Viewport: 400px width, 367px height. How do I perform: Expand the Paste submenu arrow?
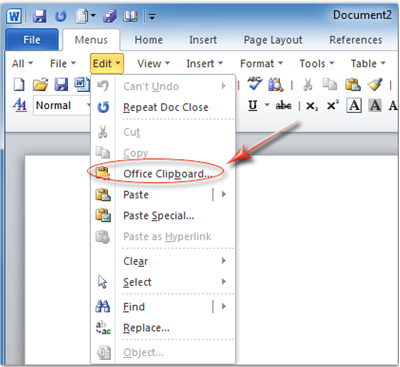coord(224,194)
